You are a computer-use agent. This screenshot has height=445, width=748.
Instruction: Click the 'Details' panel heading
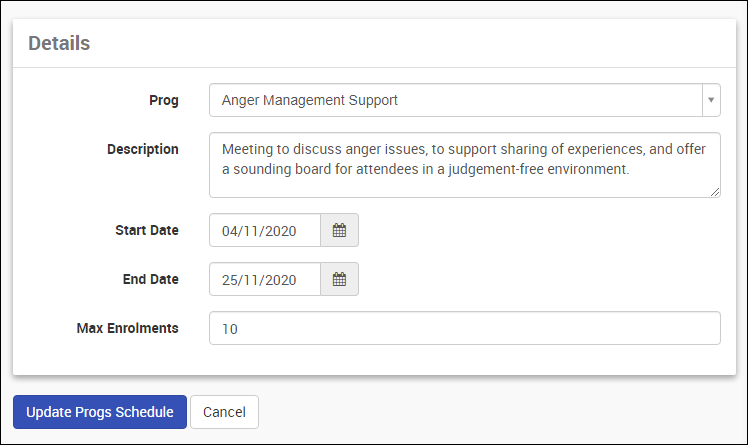59,43
